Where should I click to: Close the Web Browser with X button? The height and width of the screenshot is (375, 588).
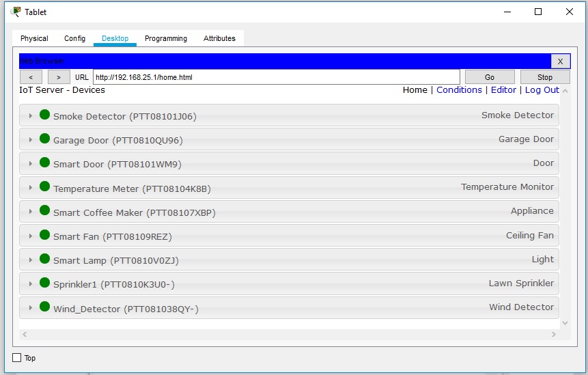coord(560,61)
